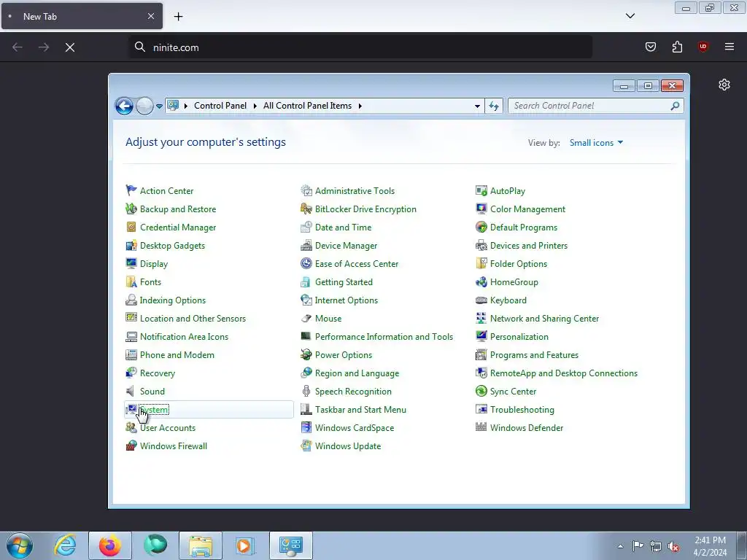Open the Credential Manager icon
This screenshot has height=560, width=747.
click(x=131, y=227)
